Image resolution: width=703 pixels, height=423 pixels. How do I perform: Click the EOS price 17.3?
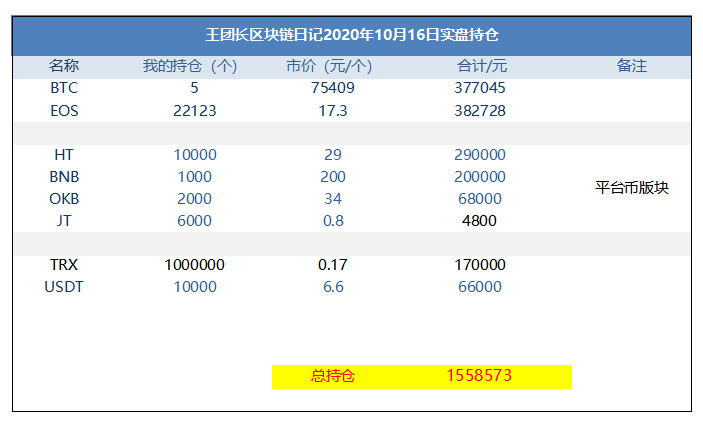(333, 110)
